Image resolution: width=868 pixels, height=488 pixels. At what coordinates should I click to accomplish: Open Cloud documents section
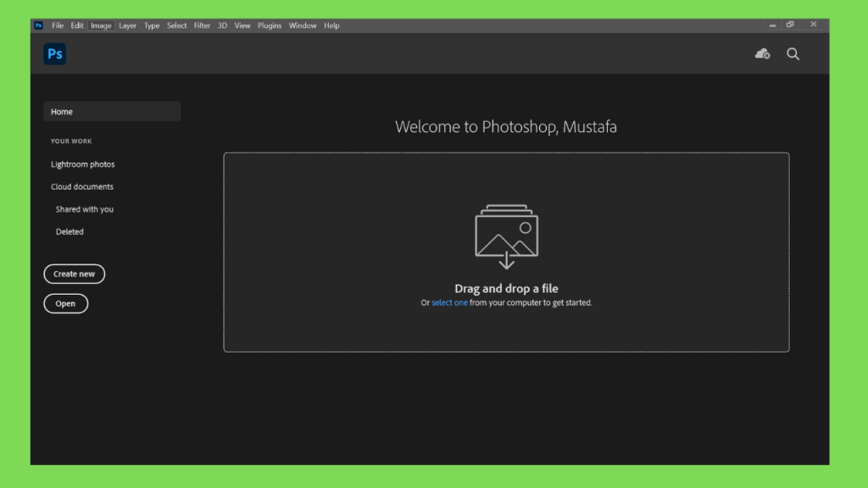(82, 187)
